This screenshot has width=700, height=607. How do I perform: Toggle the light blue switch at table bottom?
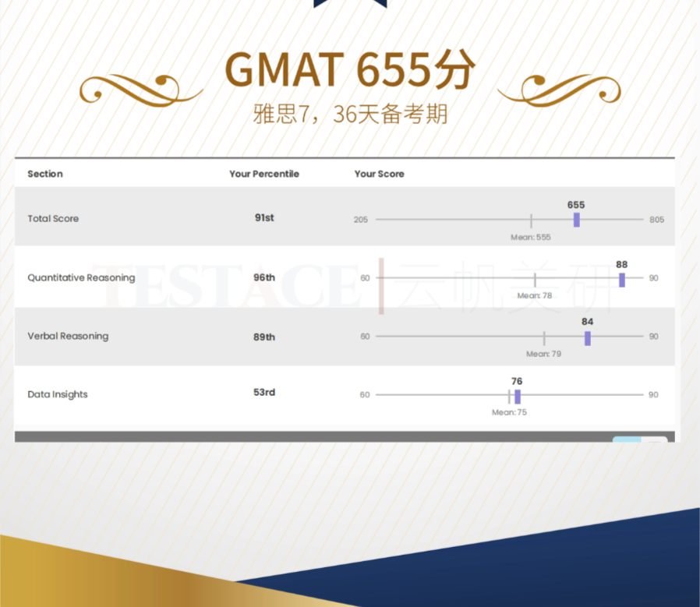pos(639,440)
